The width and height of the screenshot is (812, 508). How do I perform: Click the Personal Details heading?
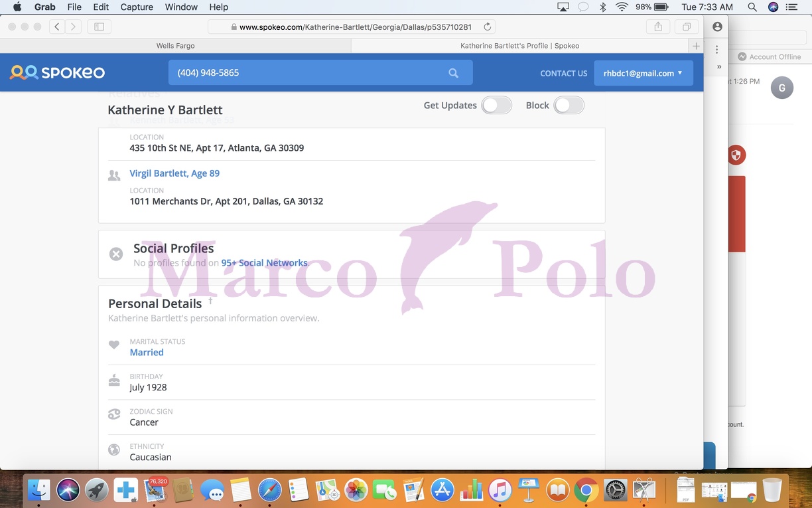coord(155,303)
